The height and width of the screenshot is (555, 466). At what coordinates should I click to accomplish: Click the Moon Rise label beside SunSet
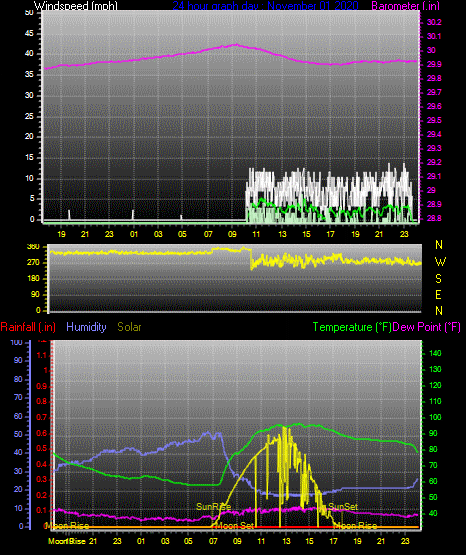(x=355, y=526)
